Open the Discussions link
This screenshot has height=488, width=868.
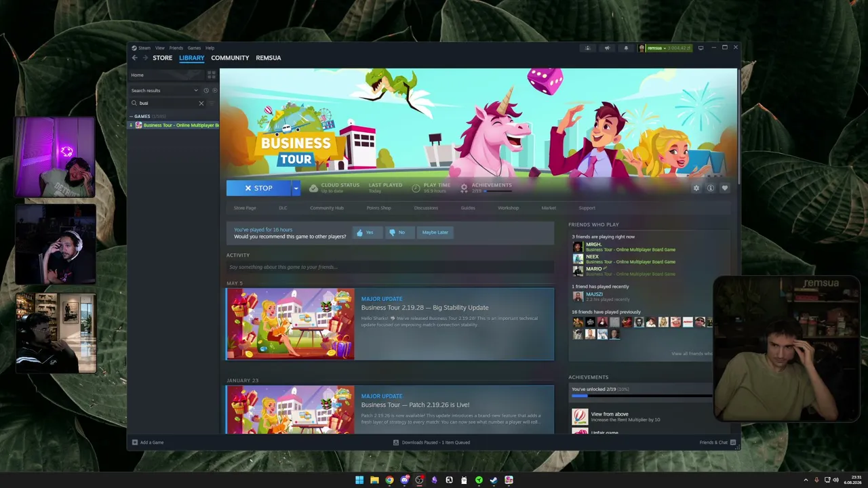(426, 208)
